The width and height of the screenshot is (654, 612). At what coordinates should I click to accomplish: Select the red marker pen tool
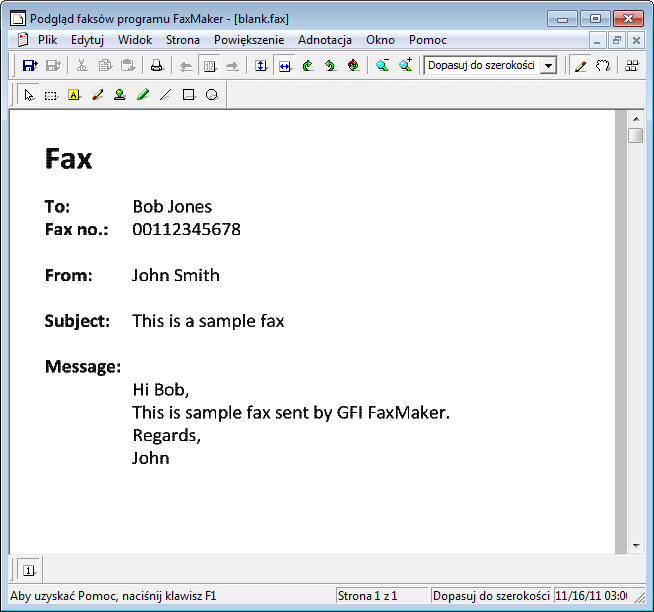point(97,95)
